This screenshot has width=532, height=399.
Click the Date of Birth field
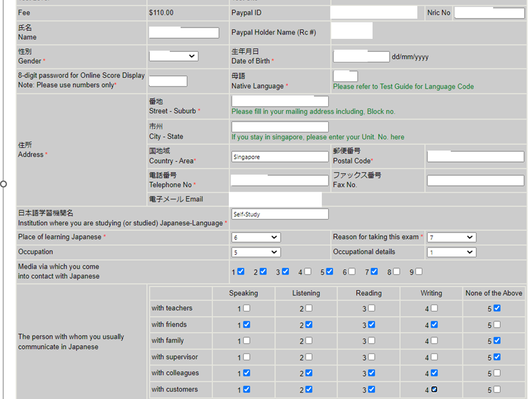pos(361,57)
